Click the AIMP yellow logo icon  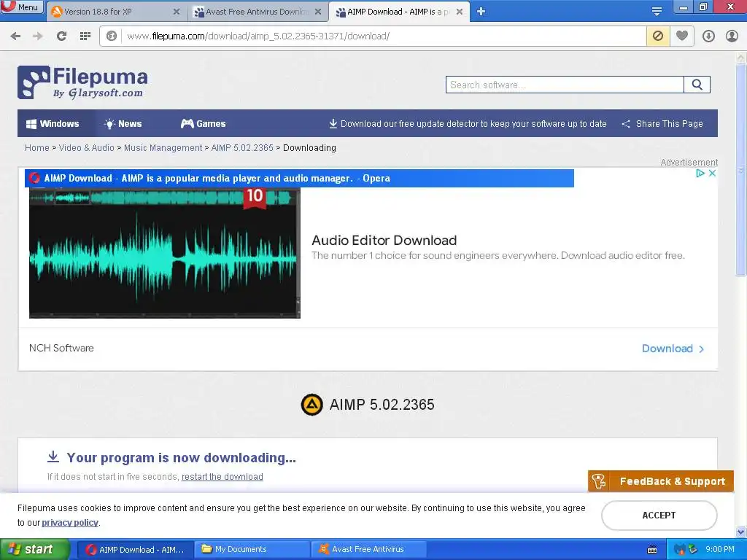312,405
